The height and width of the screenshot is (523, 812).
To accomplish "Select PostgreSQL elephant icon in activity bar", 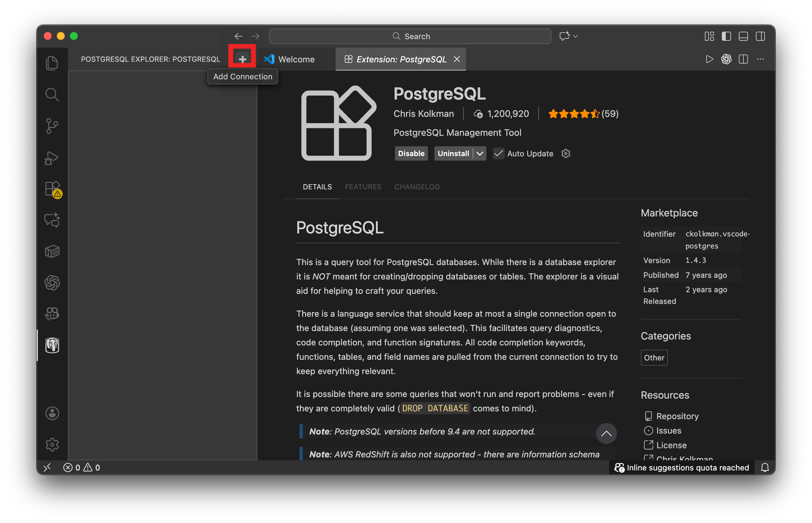I will pyautogui.click(x=52, y=345).
